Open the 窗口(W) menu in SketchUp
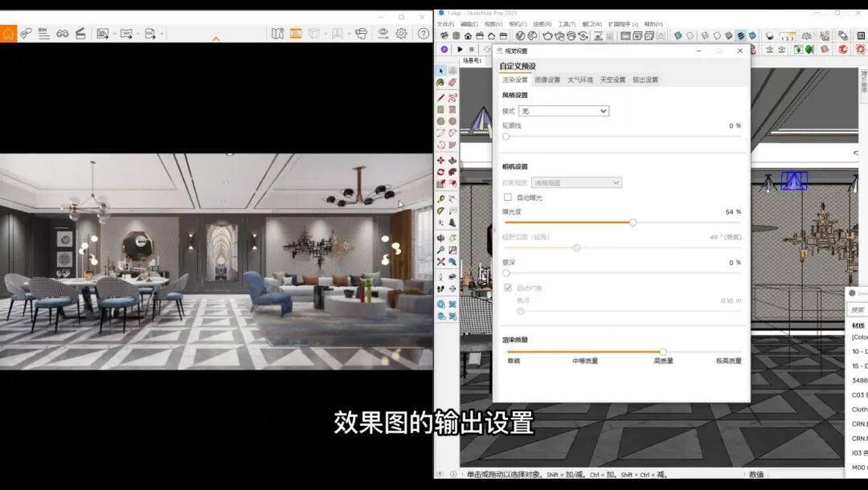Viewport: 868px width, 490px height. [592, 24]
